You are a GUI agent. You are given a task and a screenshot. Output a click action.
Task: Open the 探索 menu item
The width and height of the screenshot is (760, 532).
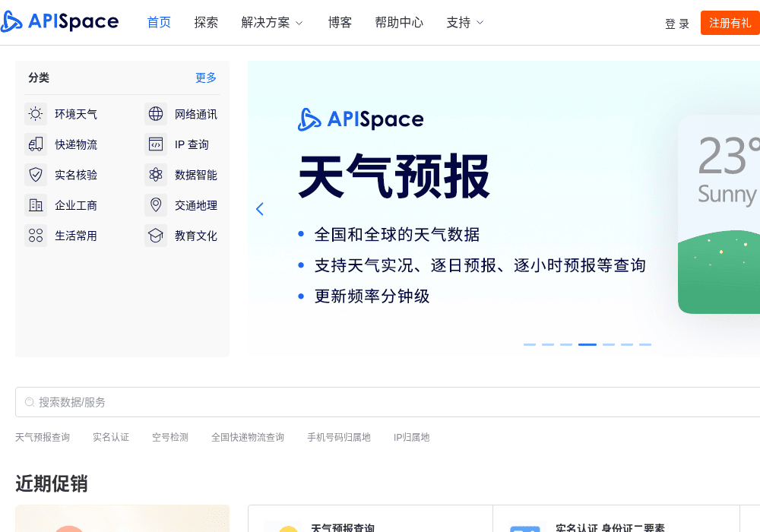click(206, 23)
